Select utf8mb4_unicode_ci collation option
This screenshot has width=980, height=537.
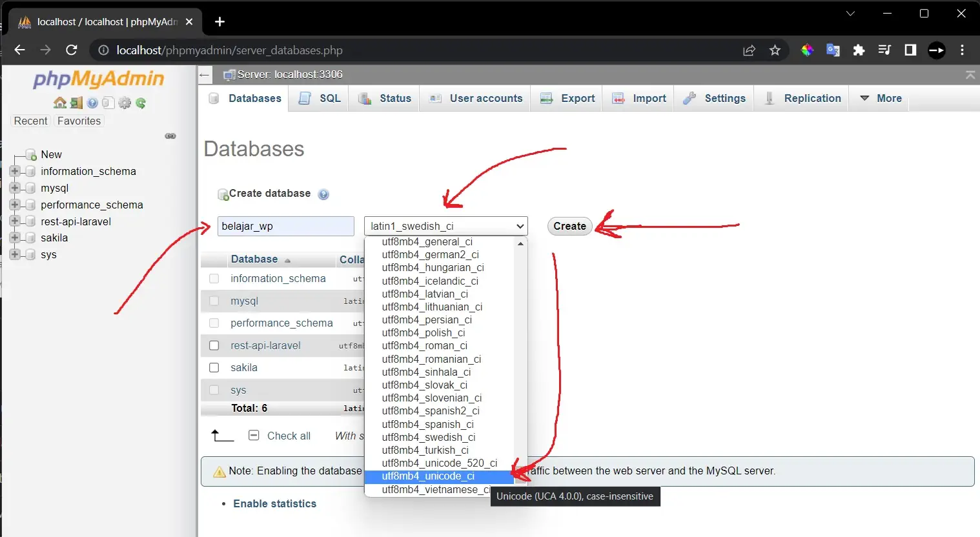439,477
